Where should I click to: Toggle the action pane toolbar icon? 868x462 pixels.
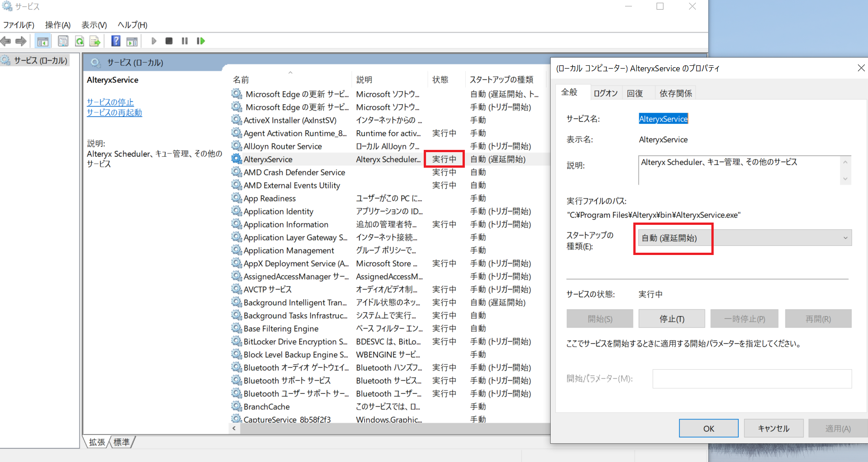click(132, 41)
